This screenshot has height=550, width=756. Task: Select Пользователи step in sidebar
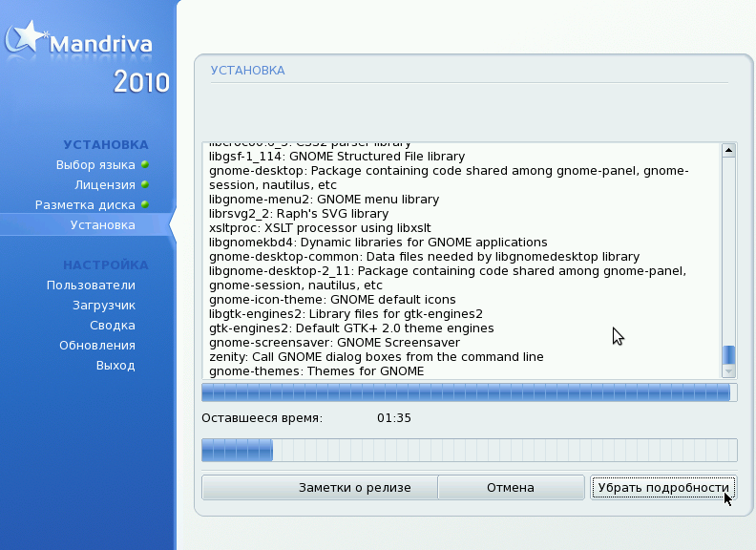[x=91, y=286]
